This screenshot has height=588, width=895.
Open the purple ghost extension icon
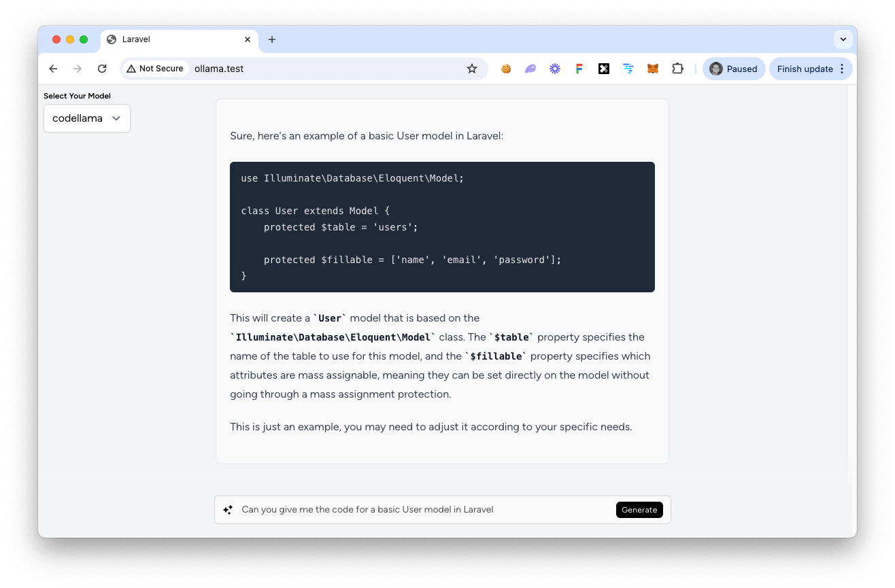click(x=530, y=69)
